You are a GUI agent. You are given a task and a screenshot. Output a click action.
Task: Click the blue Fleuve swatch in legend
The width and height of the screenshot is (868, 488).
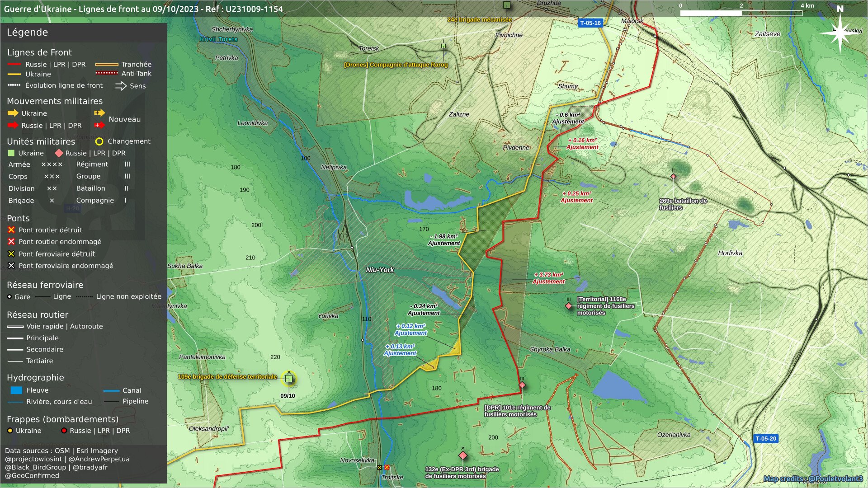[x=16, y=390]
